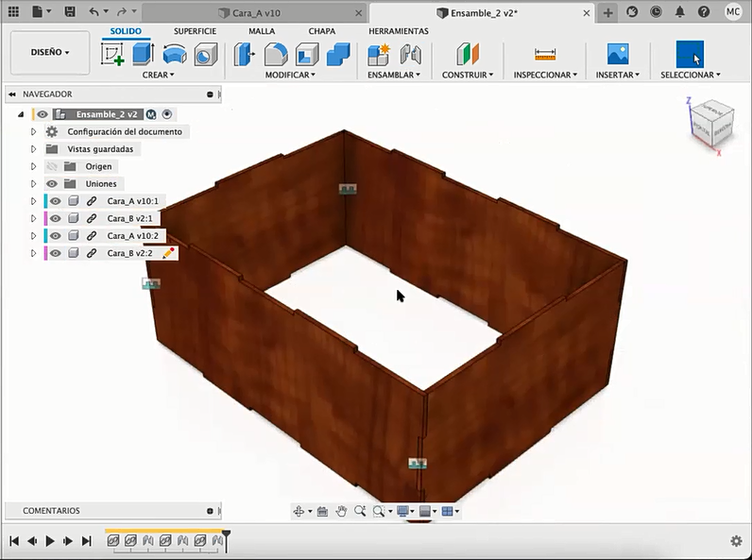This screenshot has height=560, width=752.
Task: Select the Create Sketch tool
Action: [112, 54]
